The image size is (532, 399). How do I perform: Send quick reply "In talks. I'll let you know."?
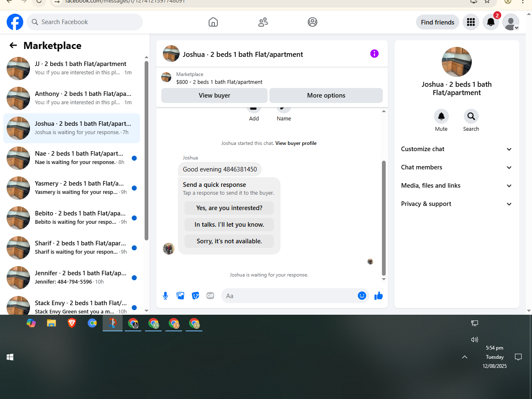click(x=229, y=225)
